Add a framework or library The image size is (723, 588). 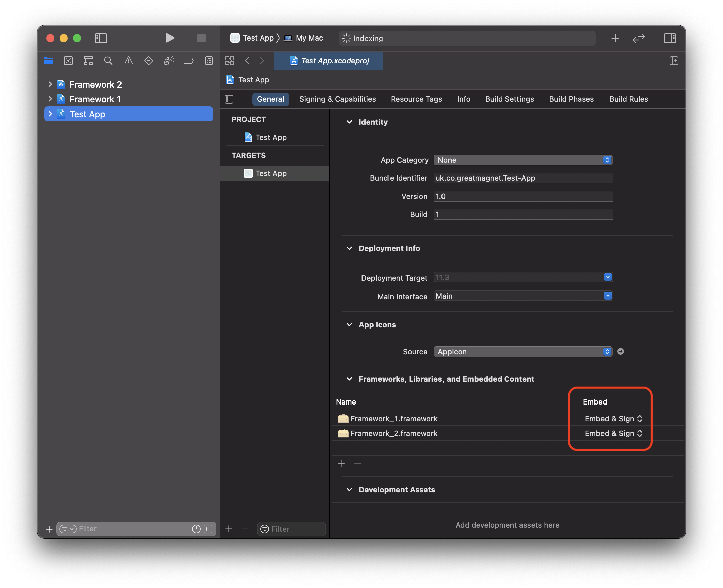(x=341, y=463)
